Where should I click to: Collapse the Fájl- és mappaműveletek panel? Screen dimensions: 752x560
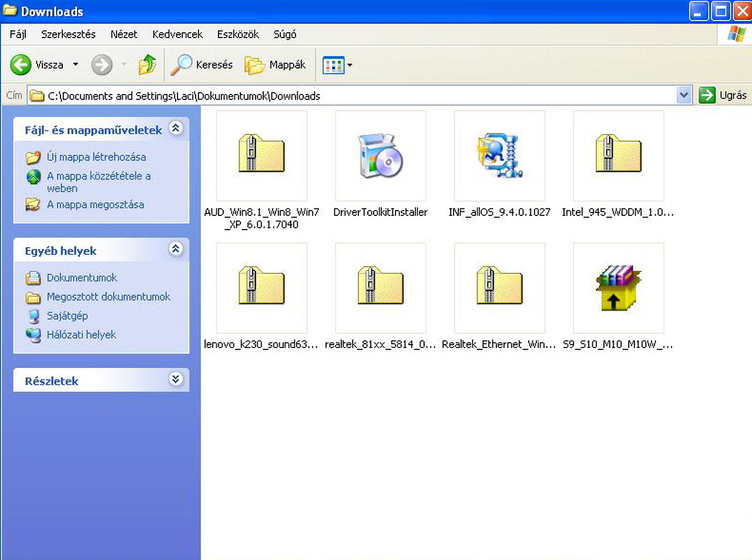(x=176, y=128)
